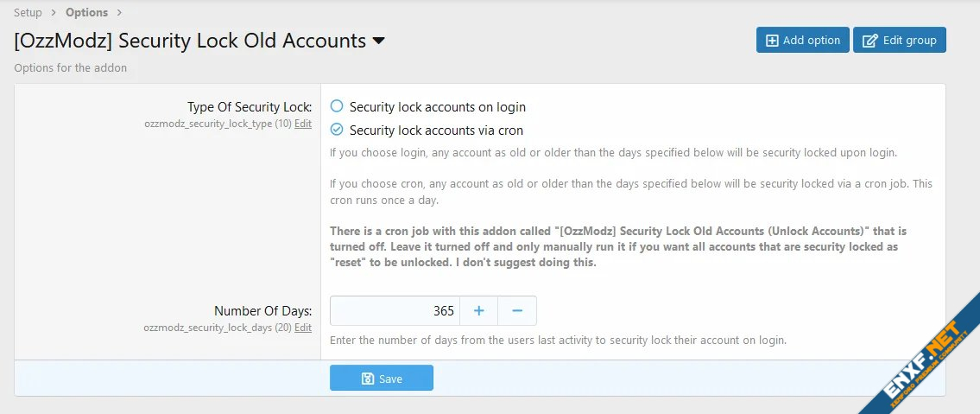
Task: Focus the Number Of Days input field
Action: (395, 311)
